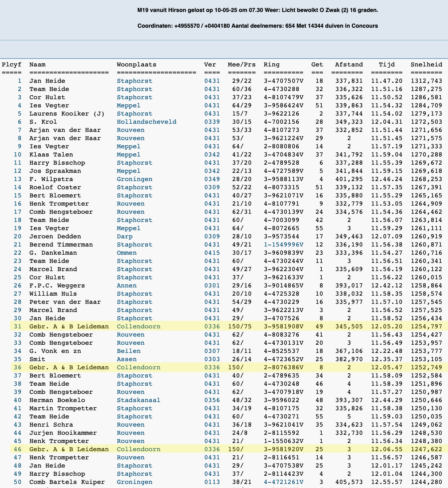The image size is (448, 488).
Task: Select Mee/Prs value 150/75
Action: 240,326
